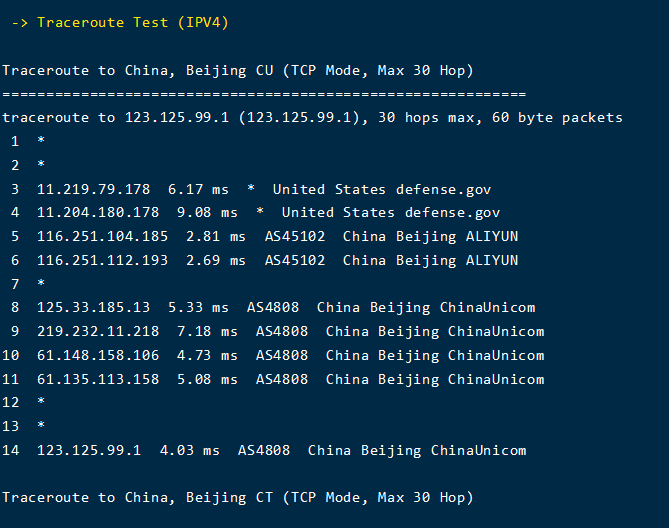Click latency value '4.73 ms'

pos(207,355)
